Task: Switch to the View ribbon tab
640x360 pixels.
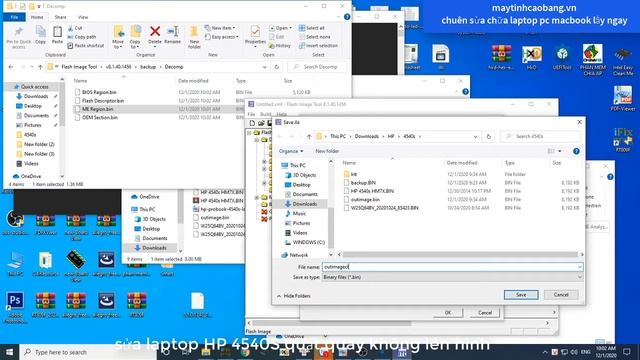Action: [83, 17]
